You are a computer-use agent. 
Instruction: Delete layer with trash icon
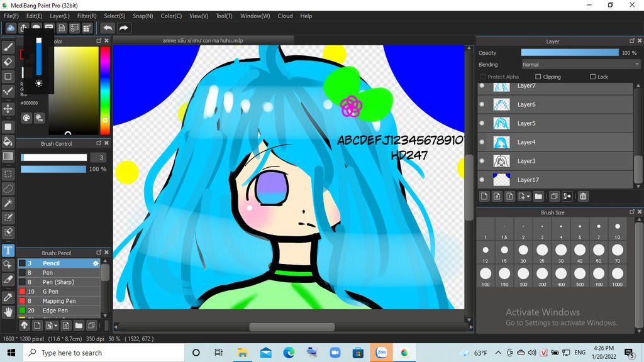point(583,196)
